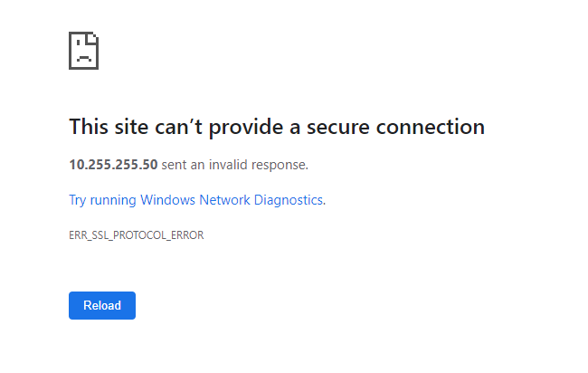Click the word 'Diagnostics' in the link
Image resolution: width=588 pixels, height=373 pixels.
click(289, 200)
